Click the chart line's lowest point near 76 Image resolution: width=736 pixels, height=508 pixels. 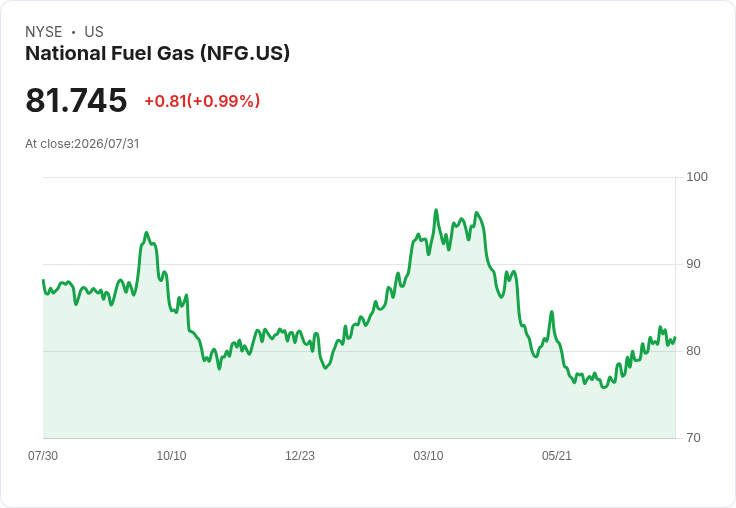[604, 387]
